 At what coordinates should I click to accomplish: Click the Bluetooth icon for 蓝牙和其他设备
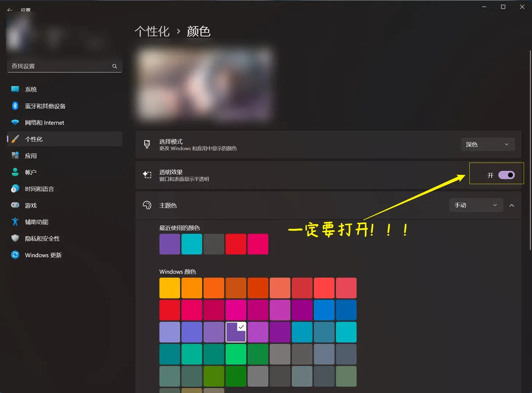(15, 106)
